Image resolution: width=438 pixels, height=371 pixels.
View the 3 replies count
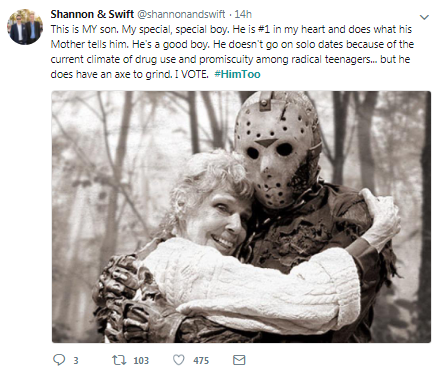click(76, 360)
